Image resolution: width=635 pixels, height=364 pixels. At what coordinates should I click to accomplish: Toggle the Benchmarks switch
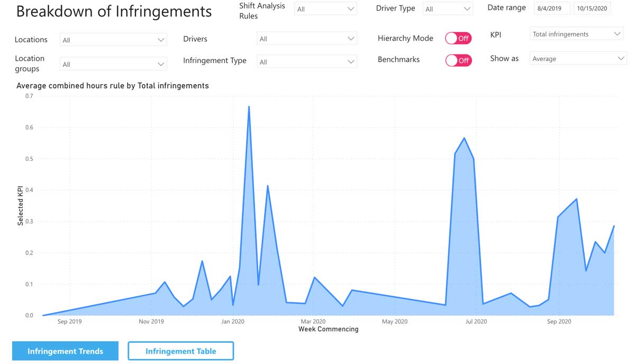(x=458, y=60)
